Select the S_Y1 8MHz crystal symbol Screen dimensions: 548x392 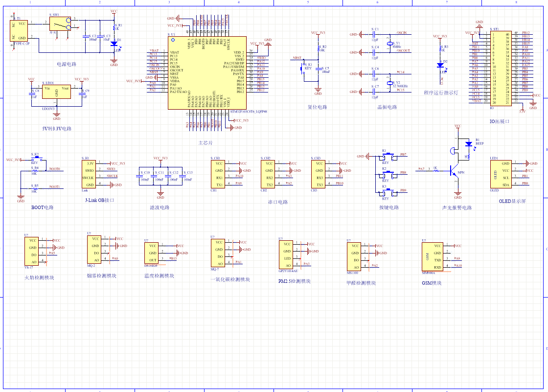tap(389, 44)
